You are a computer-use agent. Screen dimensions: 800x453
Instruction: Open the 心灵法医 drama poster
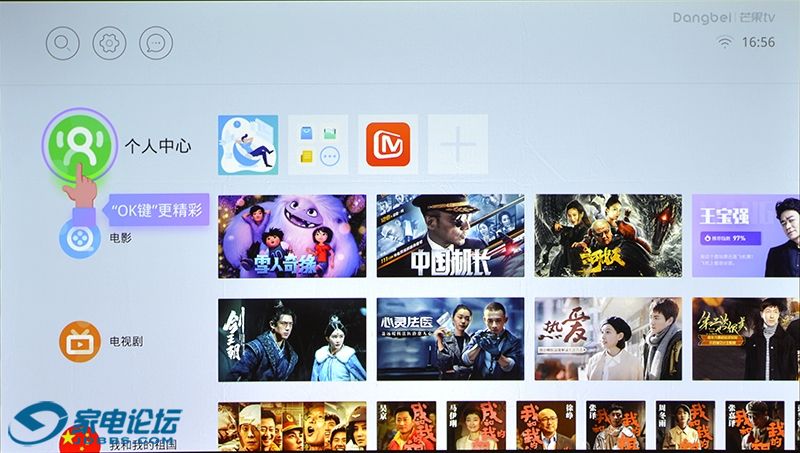click(x=451, y=340)
